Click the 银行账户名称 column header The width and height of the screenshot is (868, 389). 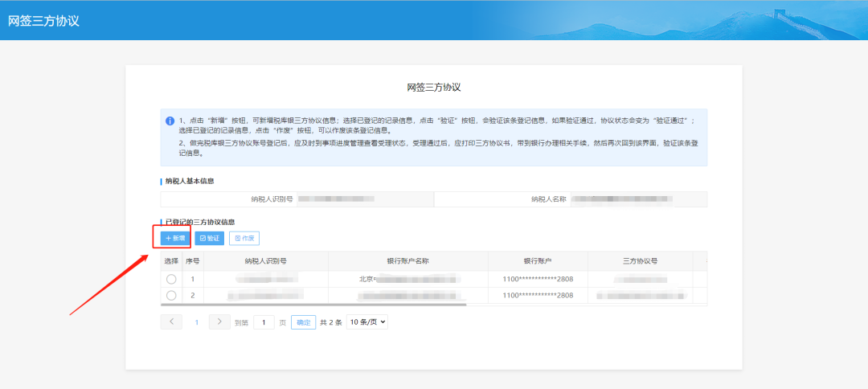point(407,261)
